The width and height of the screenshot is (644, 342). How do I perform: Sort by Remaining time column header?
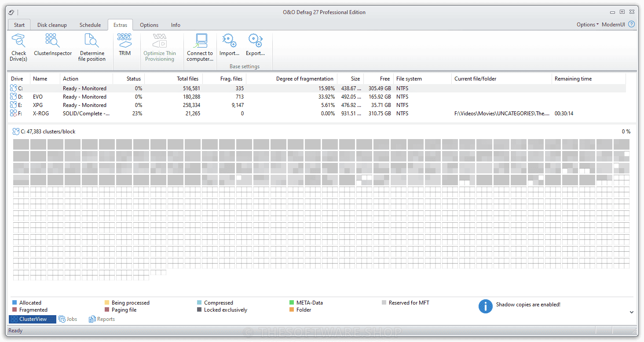coord(589,79)
